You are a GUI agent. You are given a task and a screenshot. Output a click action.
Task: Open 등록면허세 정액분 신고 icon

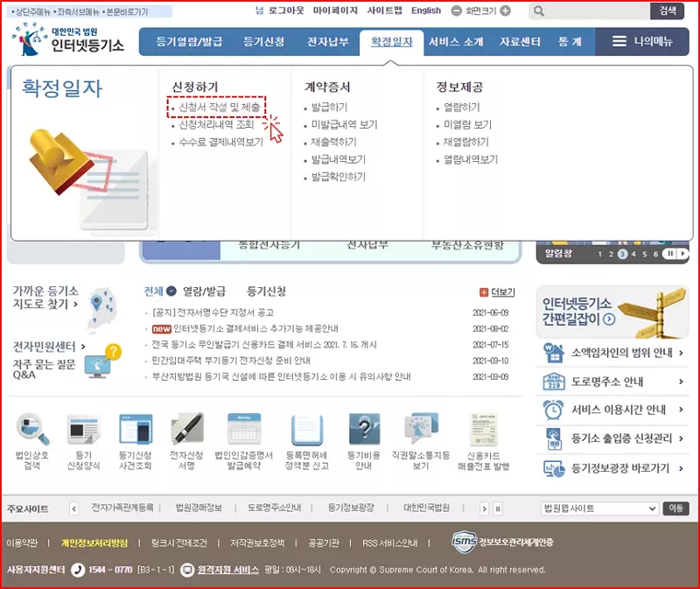click(307, 429)
